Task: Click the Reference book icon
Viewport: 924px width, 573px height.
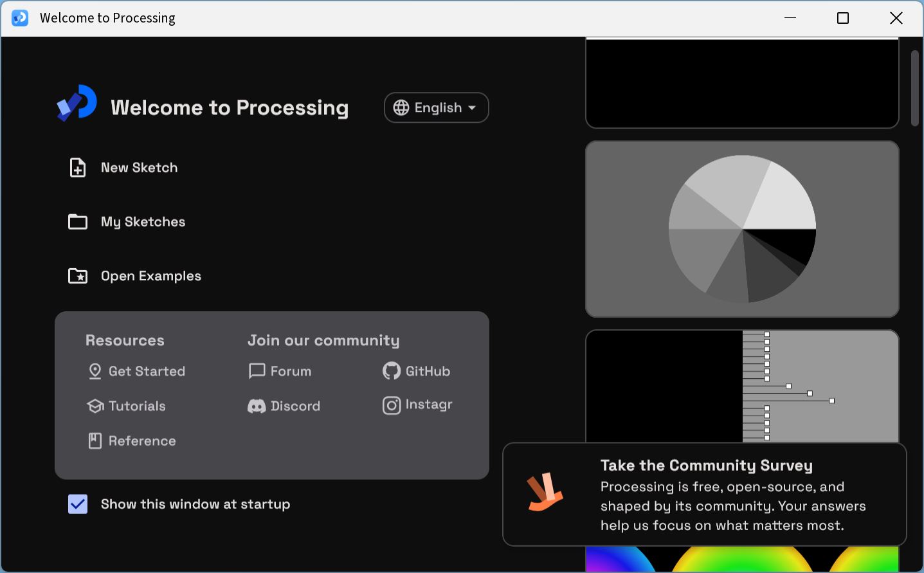Action: (x=95, y=441)
